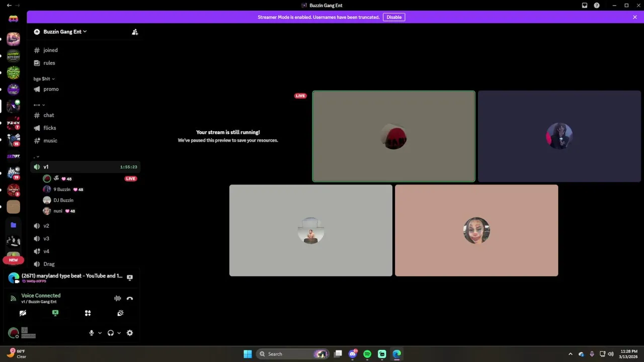This screenshot has width=644, height=362.
Task: Open the connection signal icon beside Voice Connected
Action: 14,298
